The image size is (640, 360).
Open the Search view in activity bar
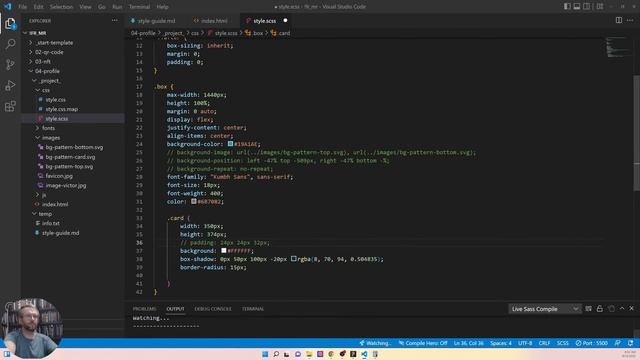click(10, 44)
